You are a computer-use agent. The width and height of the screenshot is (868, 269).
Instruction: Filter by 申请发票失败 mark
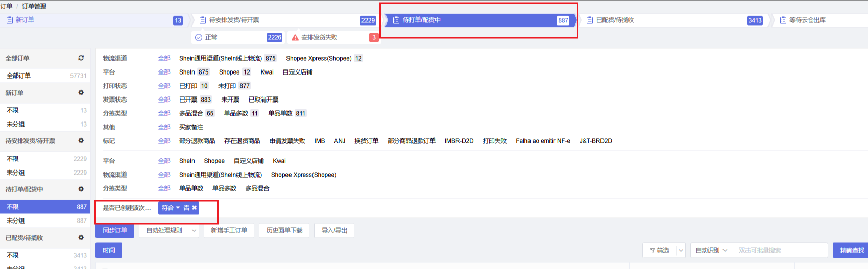(x=287, y=141)
